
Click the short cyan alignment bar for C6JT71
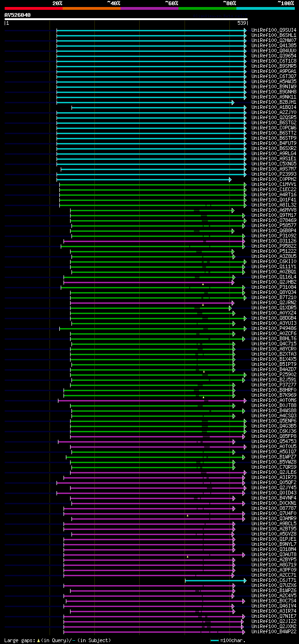click(215, 580)
